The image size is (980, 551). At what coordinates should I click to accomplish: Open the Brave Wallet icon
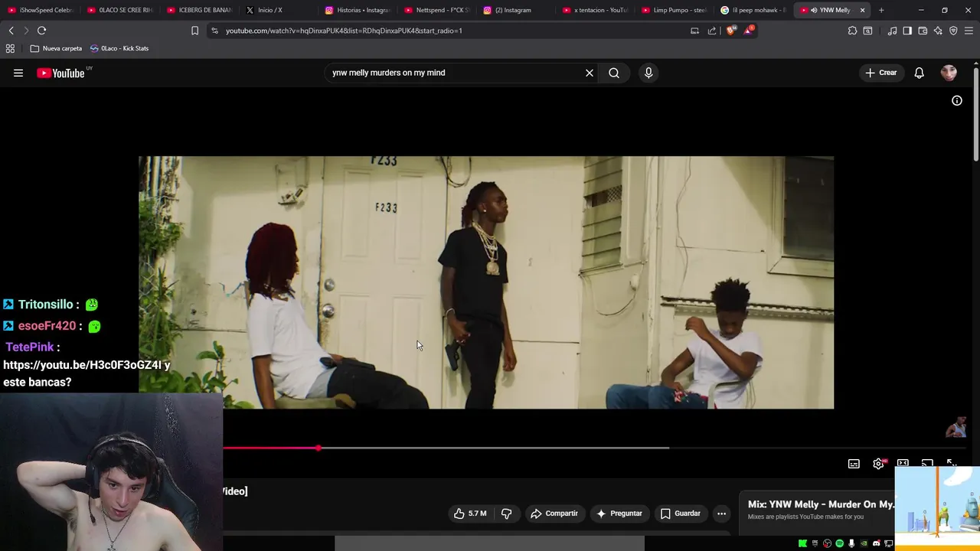pos(923,31)
